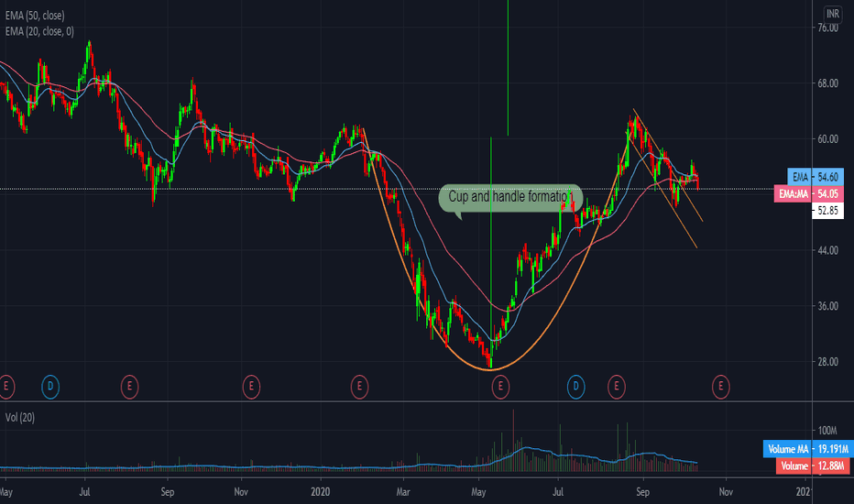The height and width of the screenshot is (504, 854).
Task: Click the 44.00 price axis label
Action: coord(827,250)
